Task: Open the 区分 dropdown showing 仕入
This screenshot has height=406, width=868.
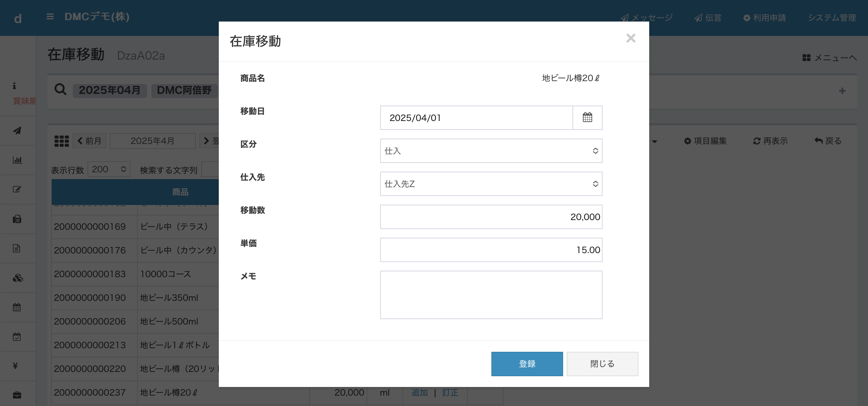Action: [491, 151]
